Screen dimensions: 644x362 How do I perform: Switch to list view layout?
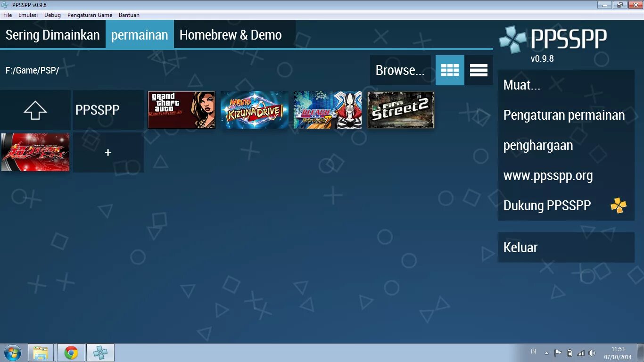(479, 70)
